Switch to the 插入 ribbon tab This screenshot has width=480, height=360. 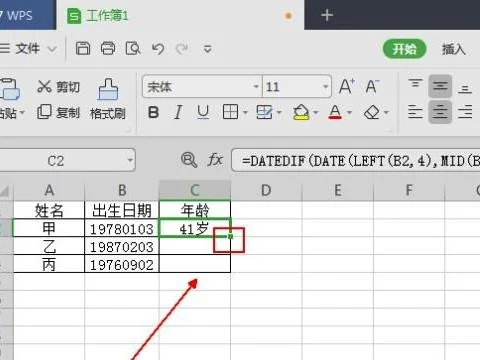[454, 49]
